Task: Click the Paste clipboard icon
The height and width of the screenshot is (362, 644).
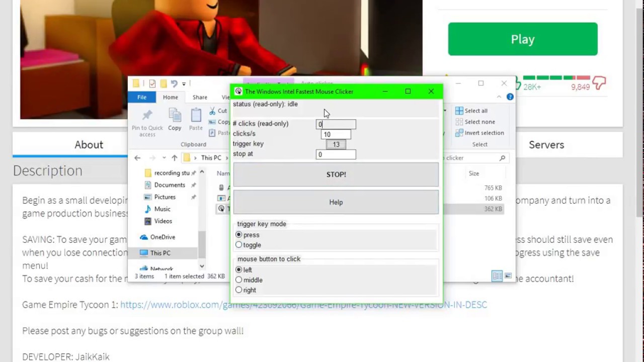Action: tap(196, 115)
